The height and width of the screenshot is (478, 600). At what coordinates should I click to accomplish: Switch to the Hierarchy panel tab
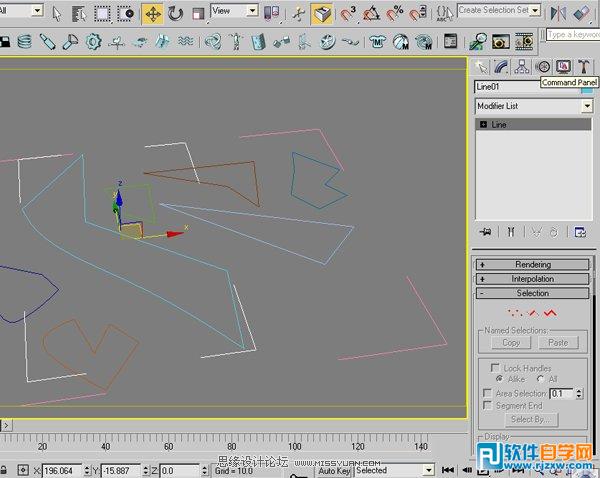tap(522, 67)
